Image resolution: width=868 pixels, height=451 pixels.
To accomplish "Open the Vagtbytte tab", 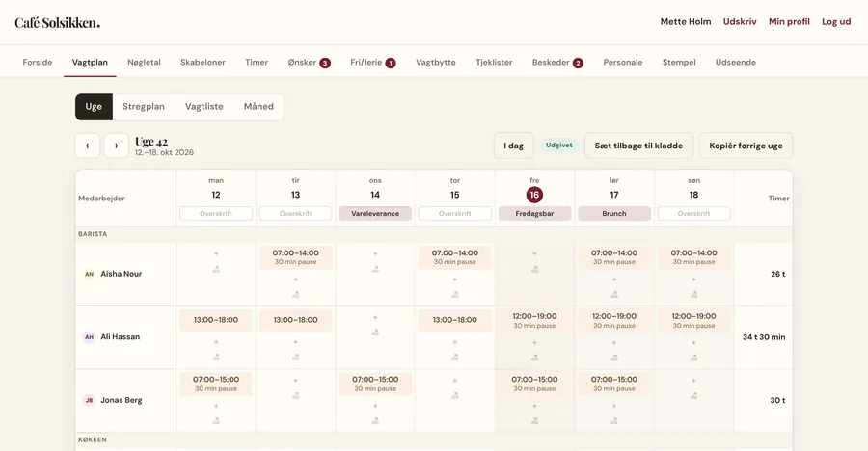I will (x=436, y=62).
